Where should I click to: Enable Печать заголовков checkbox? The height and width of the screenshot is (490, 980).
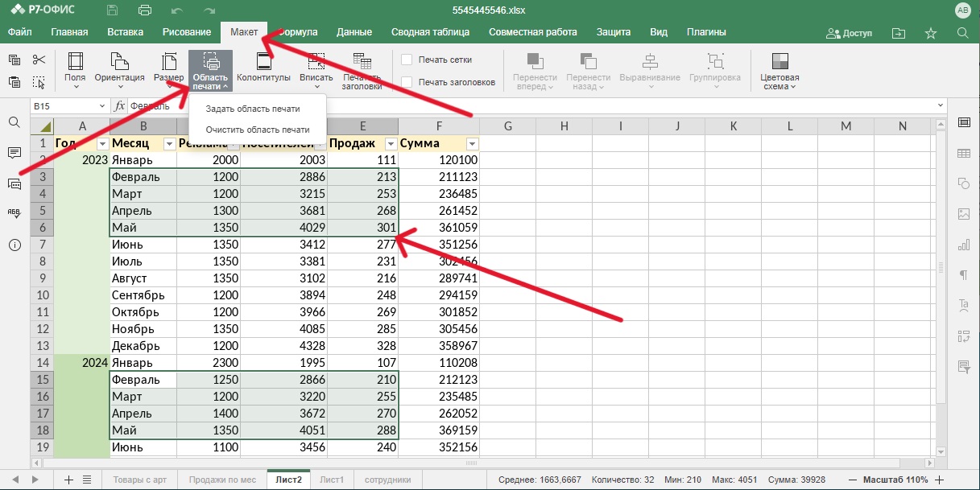coord(407,82)
